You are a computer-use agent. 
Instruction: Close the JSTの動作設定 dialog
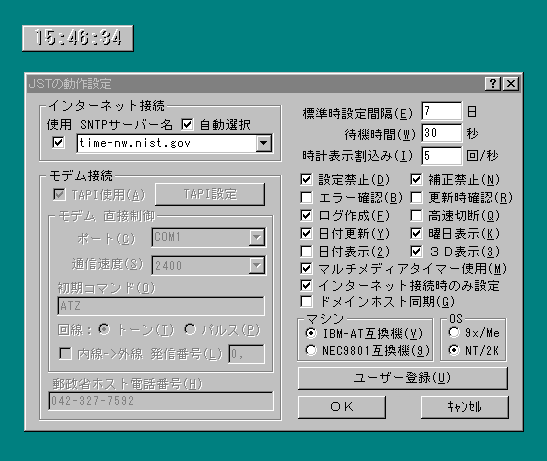pyautogui.click(x=511, y=84)
